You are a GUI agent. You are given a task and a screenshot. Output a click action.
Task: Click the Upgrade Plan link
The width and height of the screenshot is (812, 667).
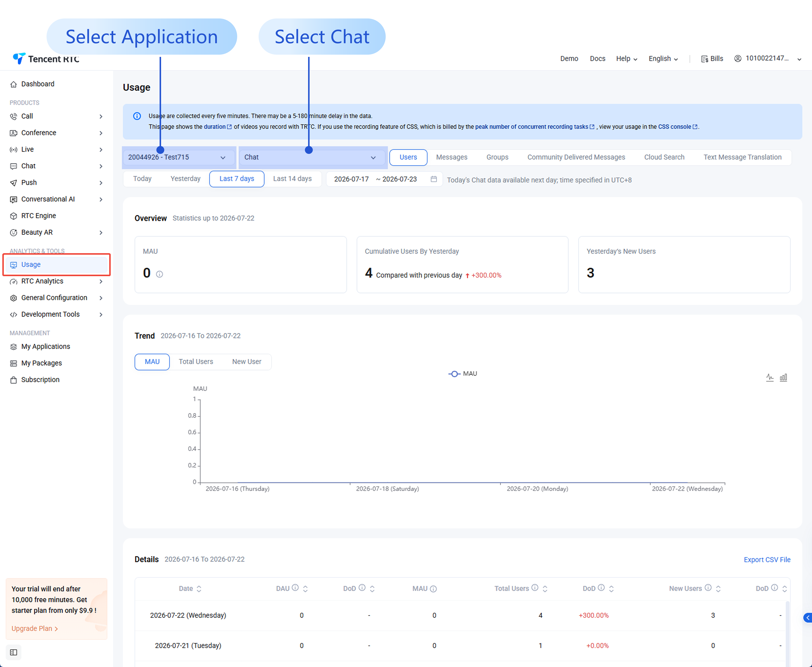coord(35,629)
